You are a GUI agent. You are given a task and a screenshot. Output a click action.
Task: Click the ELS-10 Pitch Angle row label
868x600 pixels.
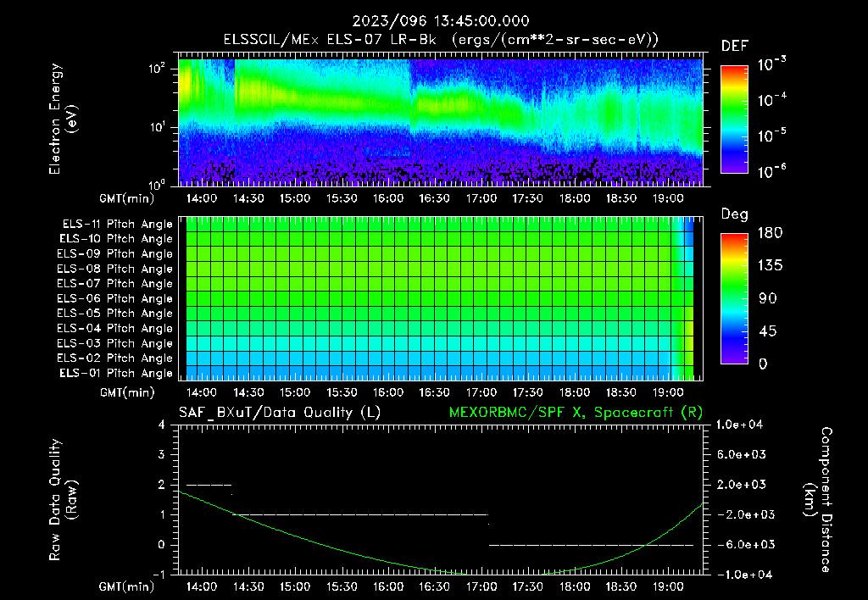point(116,239)
